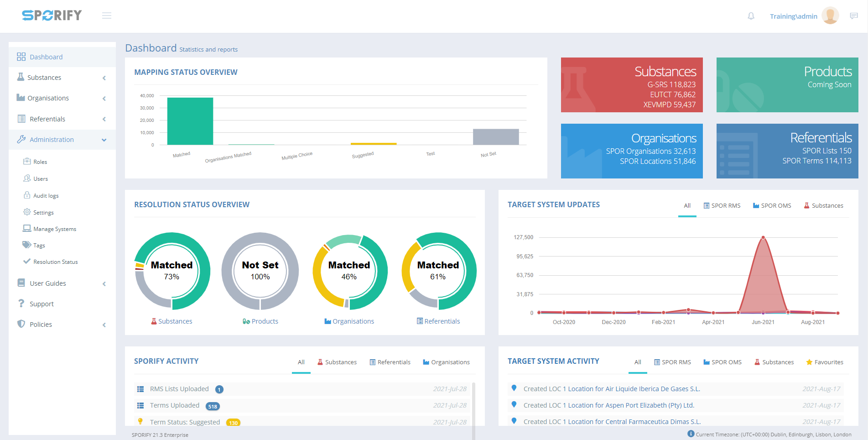Click the Support question mark icon
The width and height of the screenshot is (868, 440).
pyautogui.click(x=21, y=304)
